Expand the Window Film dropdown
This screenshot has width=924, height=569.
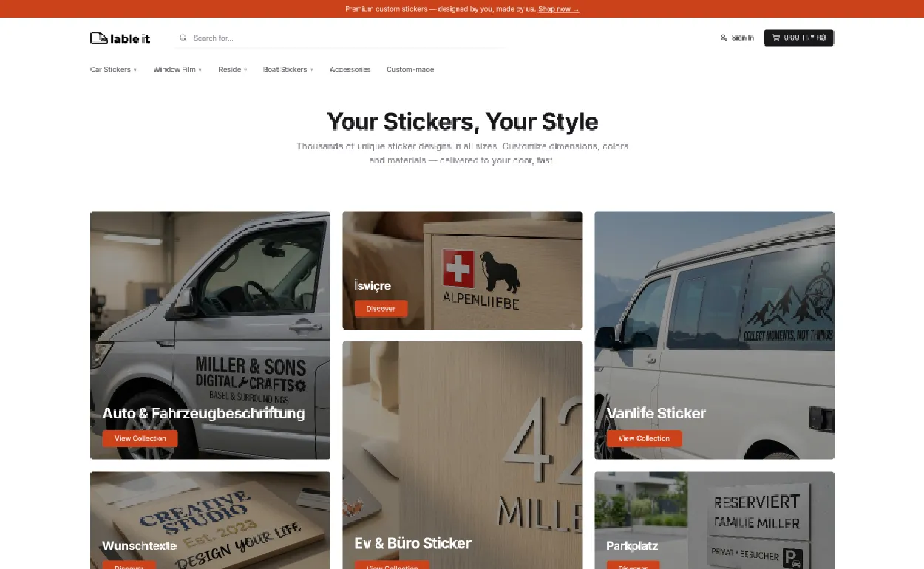point(177,70)
